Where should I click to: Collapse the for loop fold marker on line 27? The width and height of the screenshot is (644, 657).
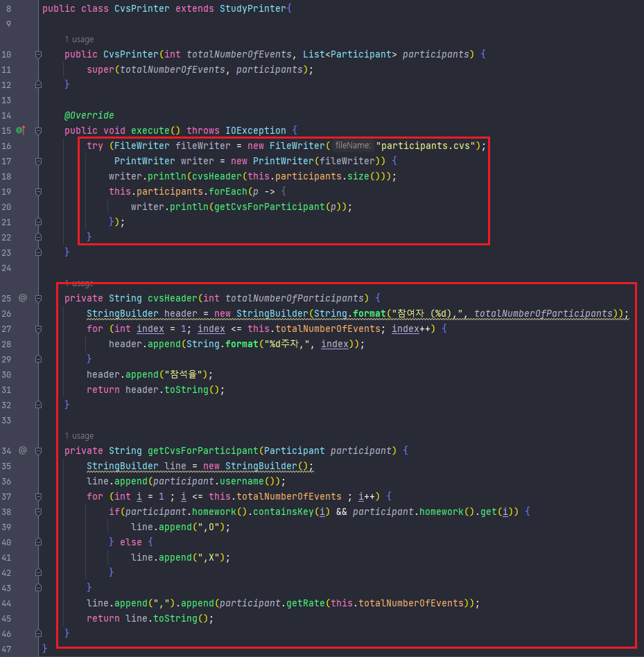[39, 329]
